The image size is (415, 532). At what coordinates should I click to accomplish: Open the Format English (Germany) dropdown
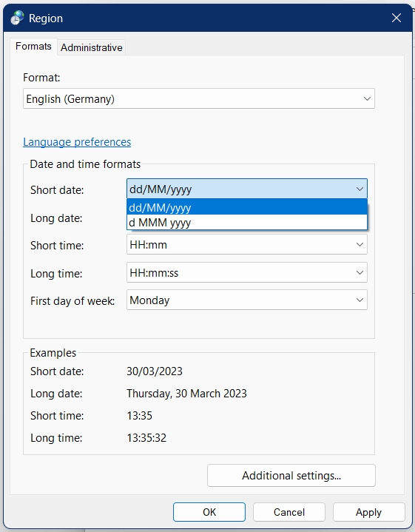199,98
